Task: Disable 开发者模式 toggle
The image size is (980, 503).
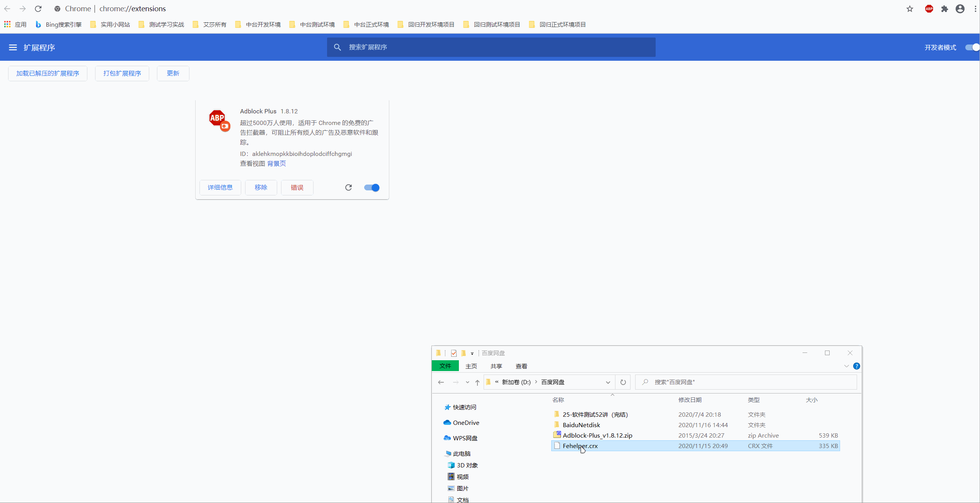Action: [x=971, y=47]
